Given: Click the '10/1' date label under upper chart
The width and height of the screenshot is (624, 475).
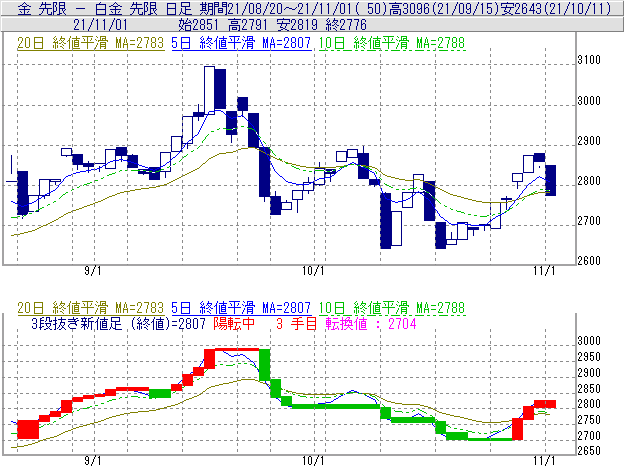Looking at the screenshot, I should click(313, 271).
